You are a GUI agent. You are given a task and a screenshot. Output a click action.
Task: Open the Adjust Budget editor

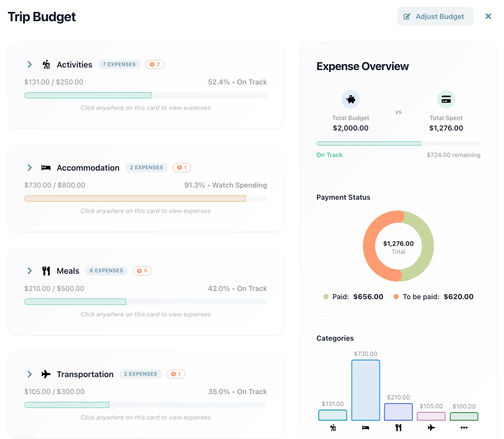[x=435, y=16]
